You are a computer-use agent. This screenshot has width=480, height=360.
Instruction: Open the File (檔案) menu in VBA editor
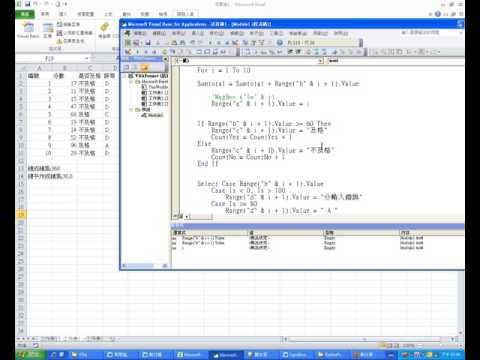click(140, 33)
